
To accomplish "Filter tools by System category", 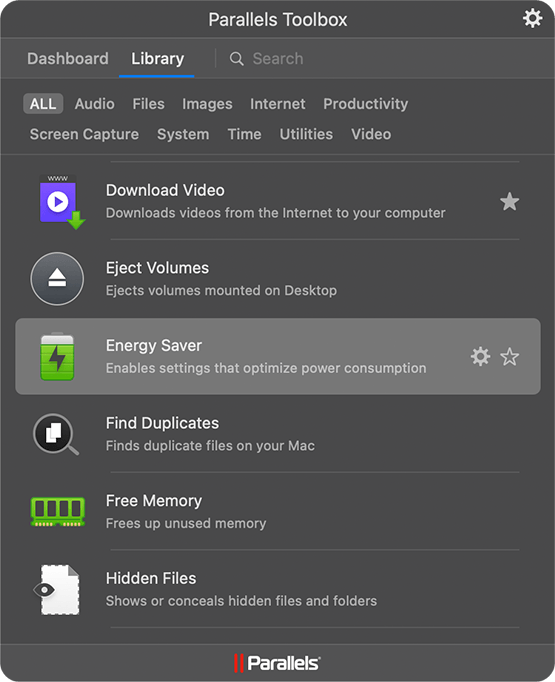I will [183, 134].
